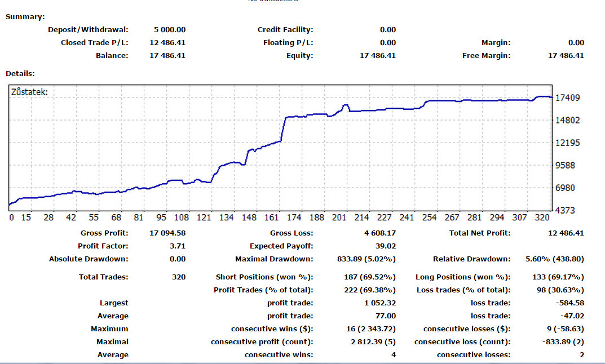Select the Profit Factor value 3.71
This screenshot has height=364, width=605.
pos(178,246)
